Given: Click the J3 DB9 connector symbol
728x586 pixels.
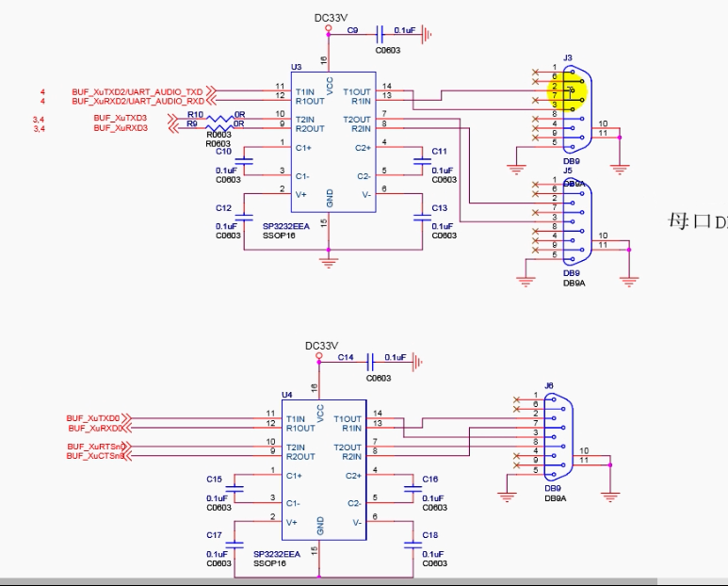Looking at the screenshot, I should [574, 106].
